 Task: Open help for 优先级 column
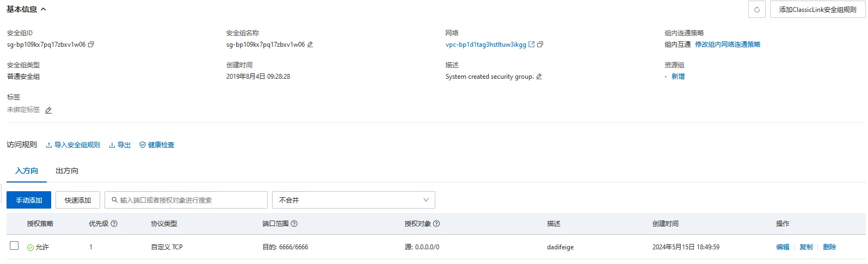pos(114,224)
